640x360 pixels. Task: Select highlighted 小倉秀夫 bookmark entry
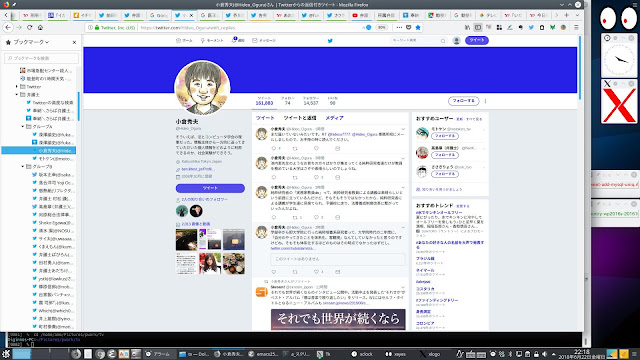pos(39,151)
